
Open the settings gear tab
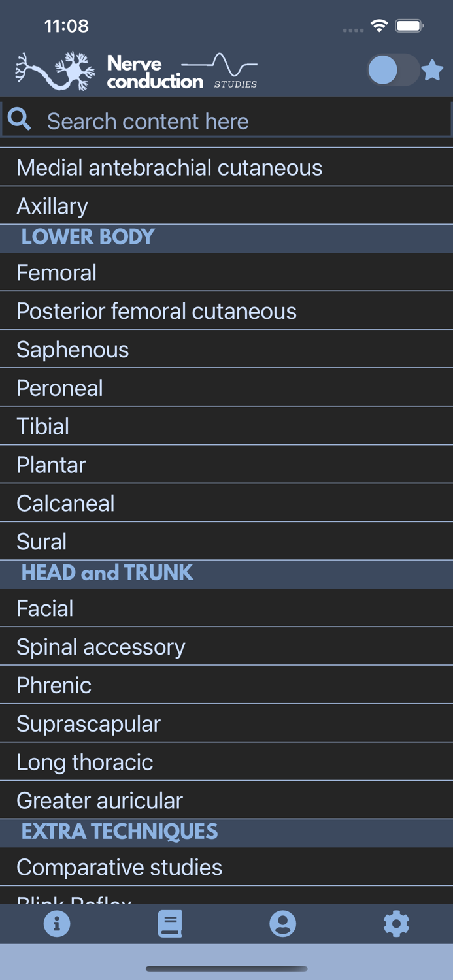pyautogui.click(x=396, y=923)
